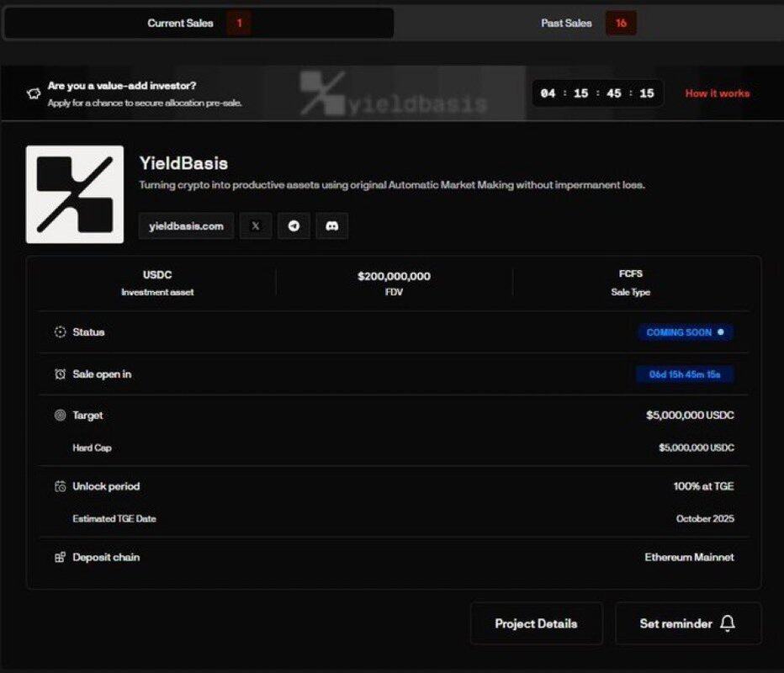Click the YieldBasis project title

tap(183, 163)
